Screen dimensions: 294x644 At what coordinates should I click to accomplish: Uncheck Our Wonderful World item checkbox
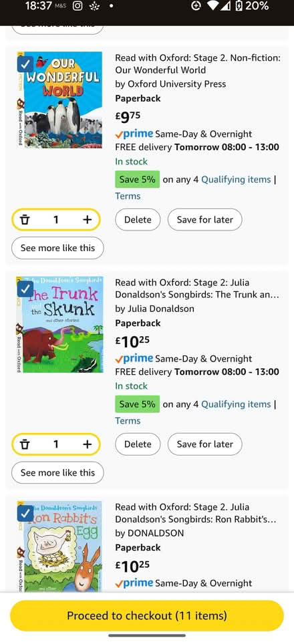[x=25, y=63]
